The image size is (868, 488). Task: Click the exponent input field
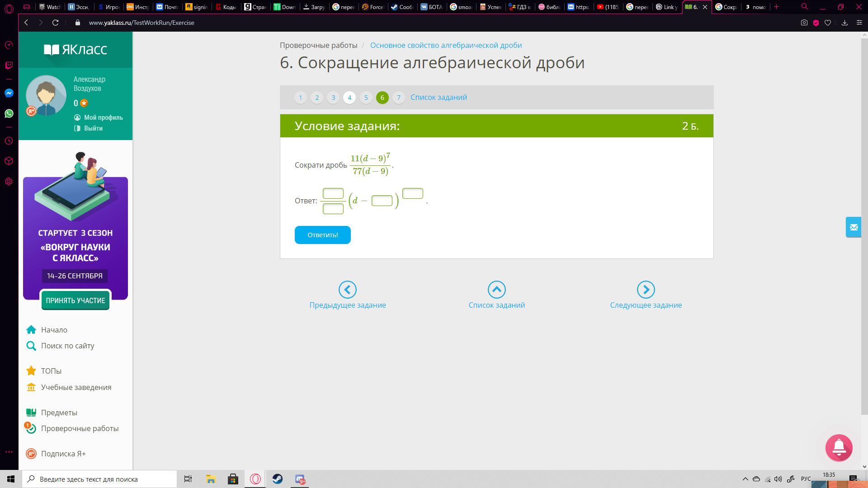click(x=412, y=193)
